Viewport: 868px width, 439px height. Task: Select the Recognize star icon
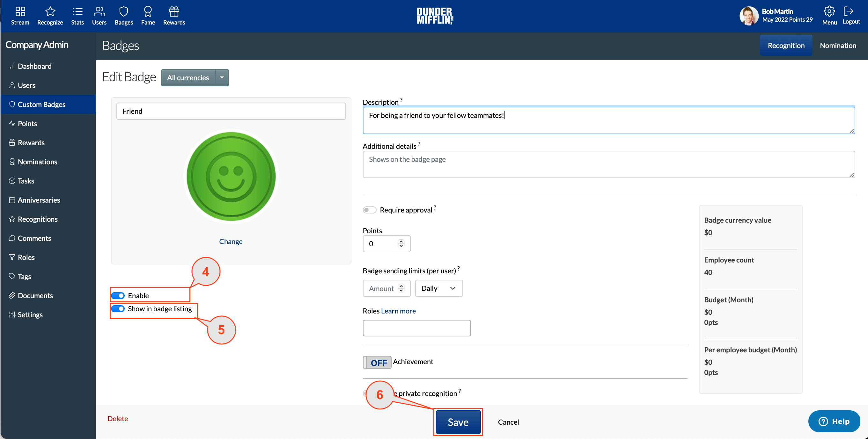pyautogui.click(x=50, y=15)
